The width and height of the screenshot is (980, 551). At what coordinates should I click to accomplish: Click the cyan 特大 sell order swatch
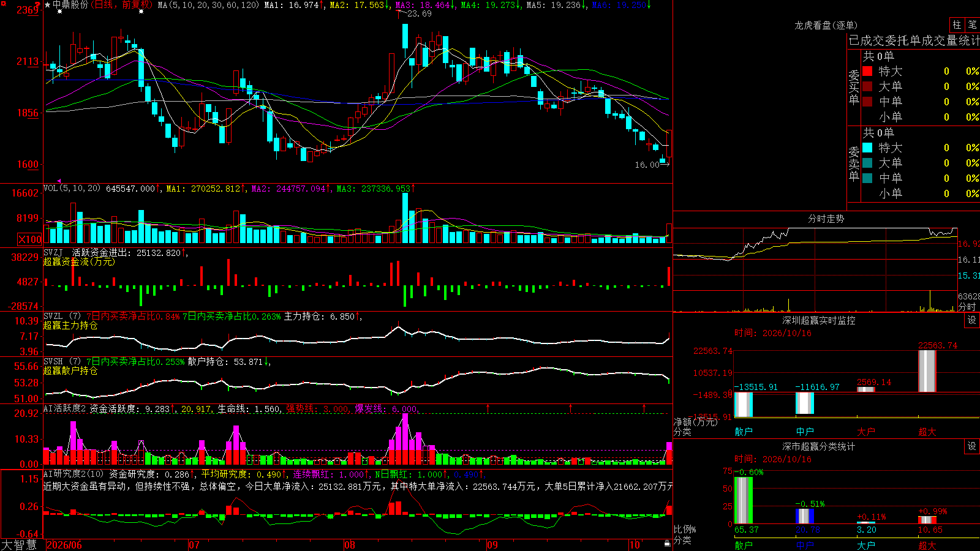(867, 148)
